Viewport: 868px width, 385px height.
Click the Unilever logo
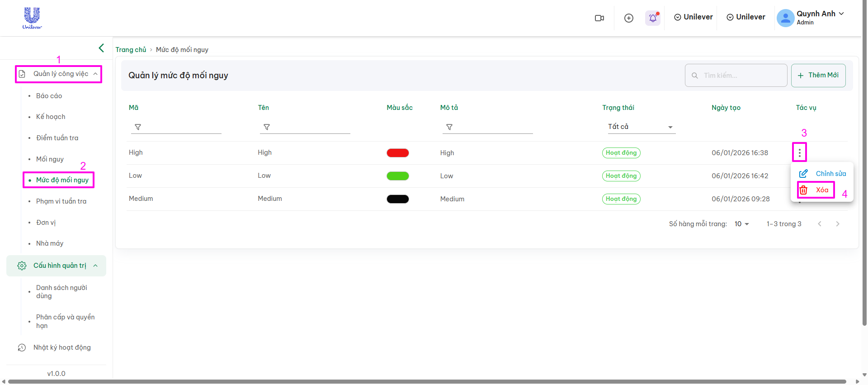pos(32,18)
